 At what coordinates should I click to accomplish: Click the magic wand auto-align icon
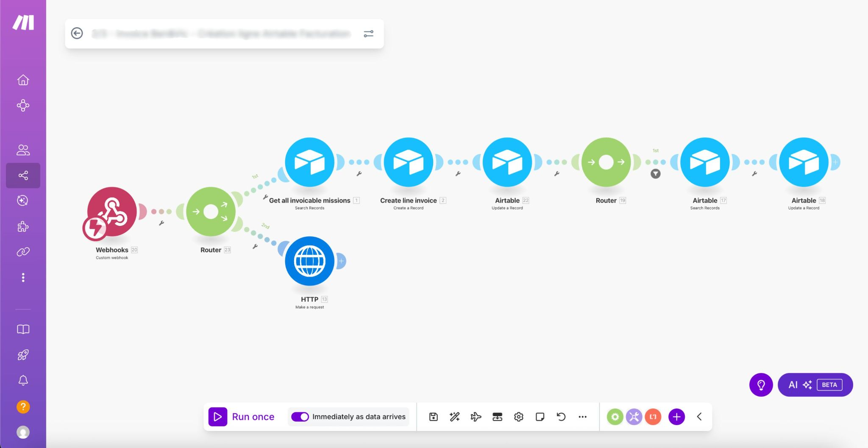(454, 417)
